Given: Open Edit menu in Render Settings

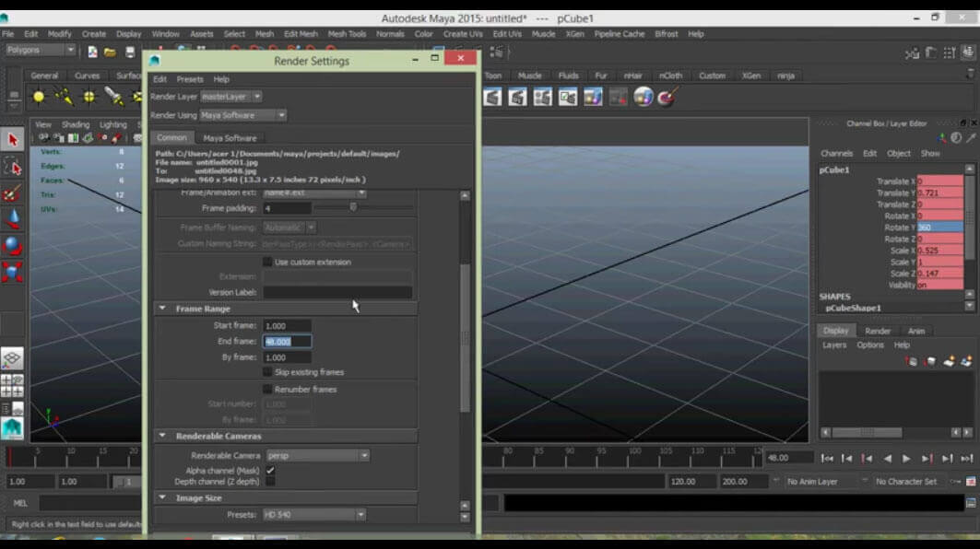Looking at the screenshot, I should coord(160,79).
